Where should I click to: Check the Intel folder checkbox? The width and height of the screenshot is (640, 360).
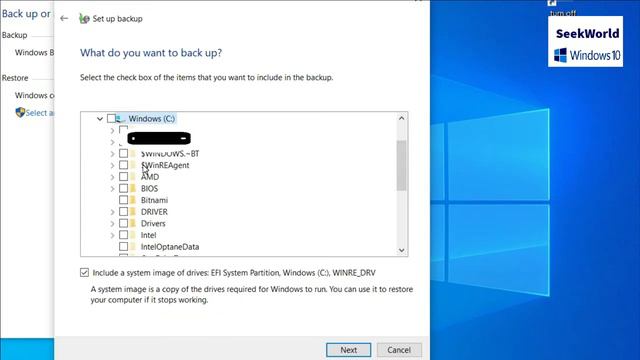[x=123, y=235]
